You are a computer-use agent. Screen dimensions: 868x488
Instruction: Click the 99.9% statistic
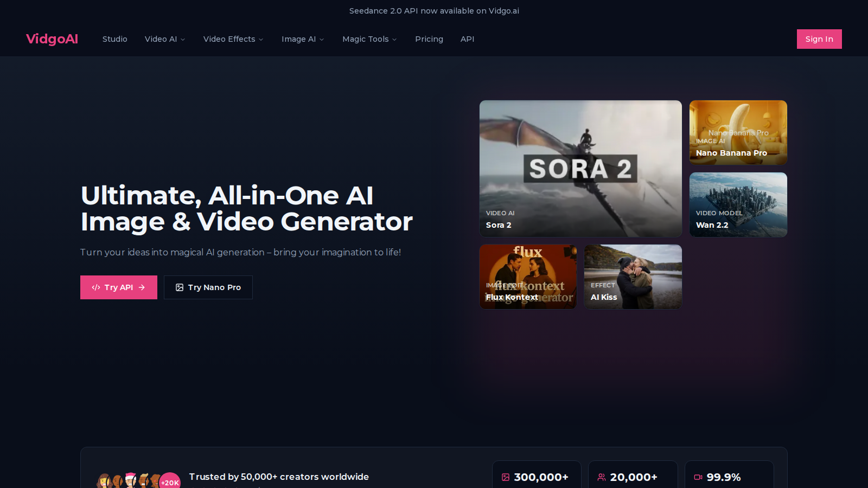[x=724, y=477]
